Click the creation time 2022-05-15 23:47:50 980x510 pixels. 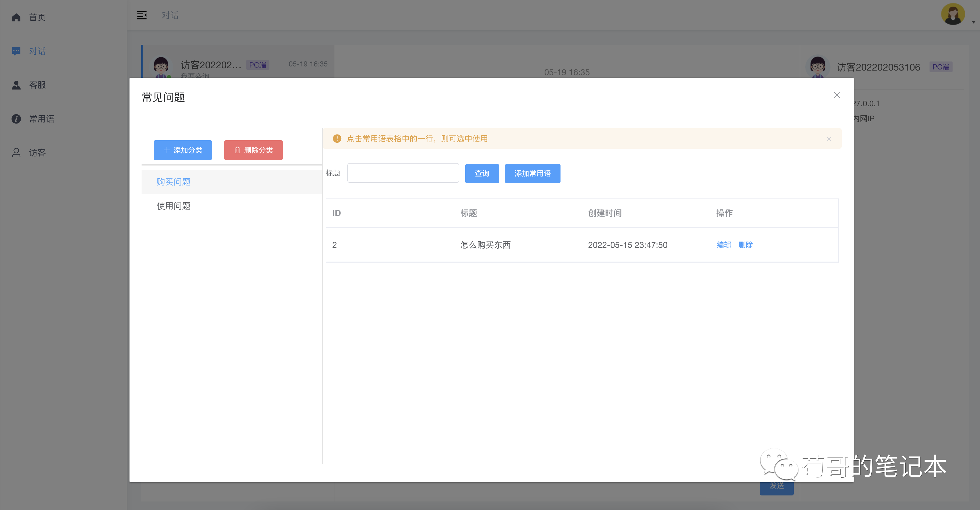[x=628, y=245]
